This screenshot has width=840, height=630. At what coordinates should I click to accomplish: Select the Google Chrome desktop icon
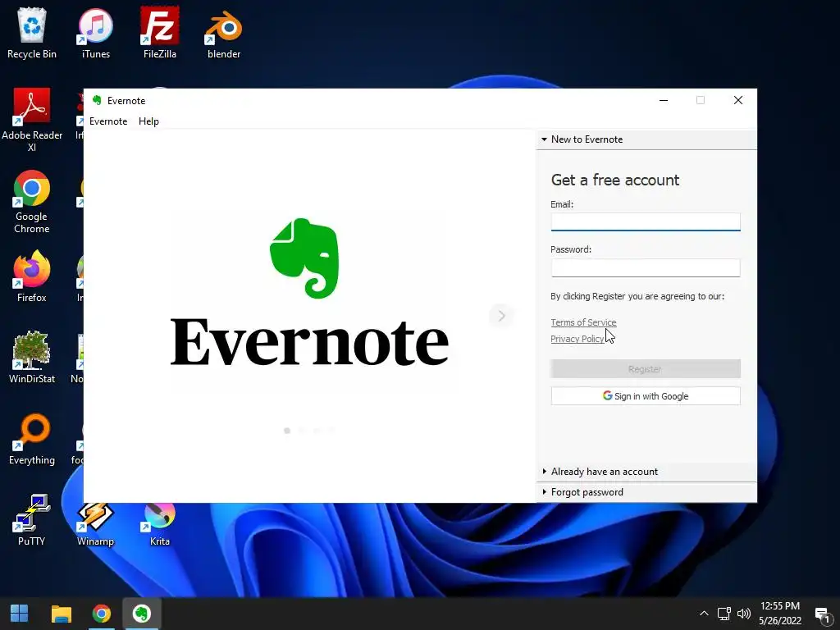tap(32, 202)
